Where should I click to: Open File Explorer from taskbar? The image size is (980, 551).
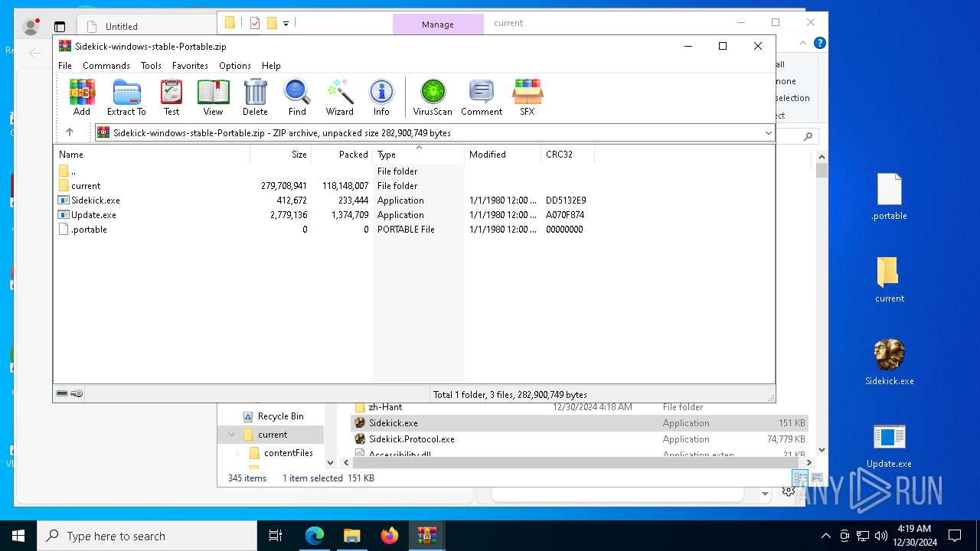(351, 536)
